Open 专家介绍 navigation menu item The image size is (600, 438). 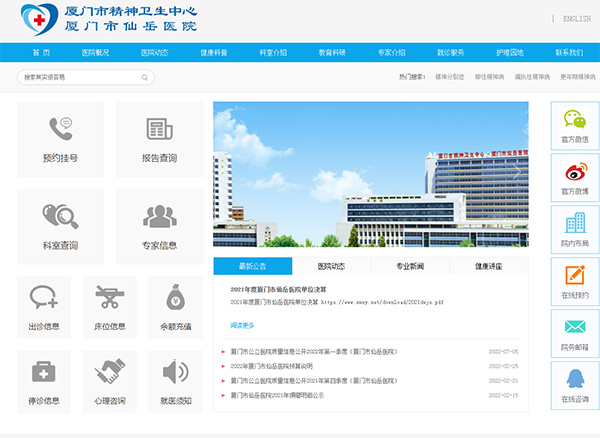[x=391, y=52]
